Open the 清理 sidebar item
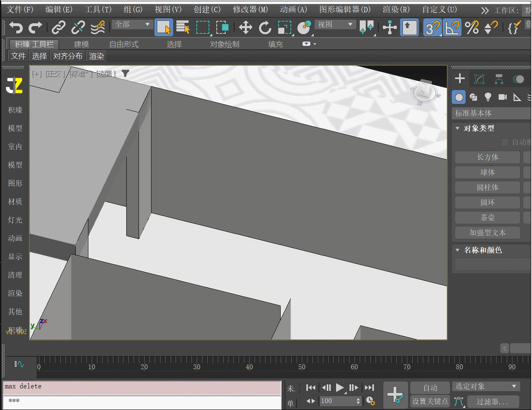The width and height of the screenshot is (532, 410). 15,275
